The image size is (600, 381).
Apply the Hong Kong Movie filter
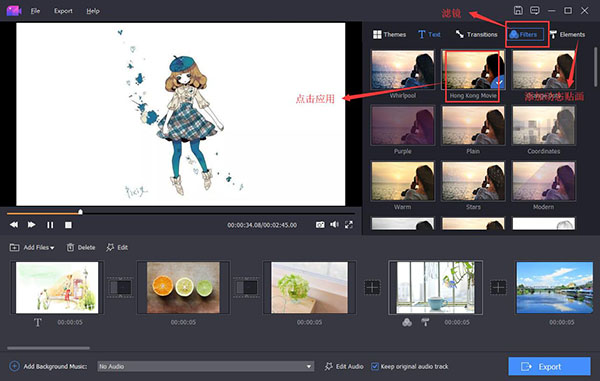point(473,70)
